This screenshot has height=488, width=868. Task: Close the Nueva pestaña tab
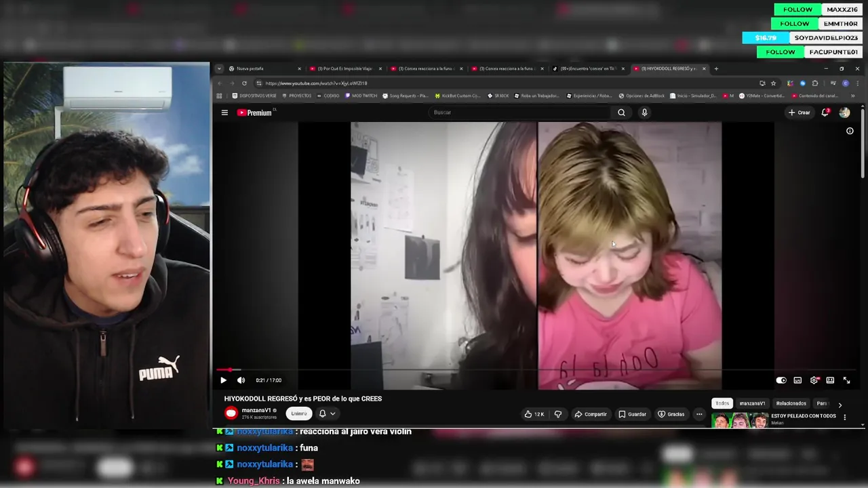click(299, 68)
